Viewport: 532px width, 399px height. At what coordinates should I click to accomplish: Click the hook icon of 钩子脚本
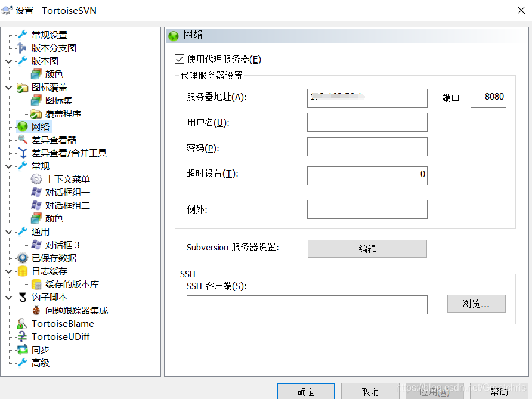coord(23,297)
